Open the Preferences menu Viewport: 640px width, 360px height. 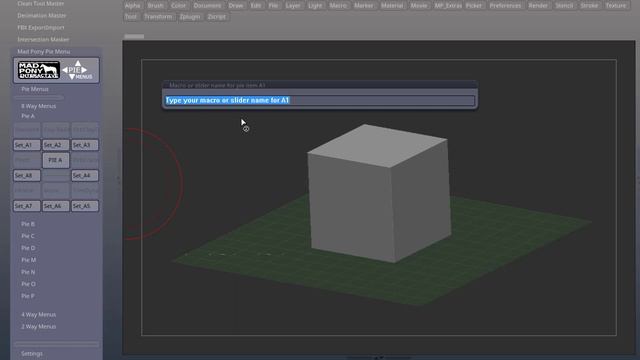tap(505, 6)
